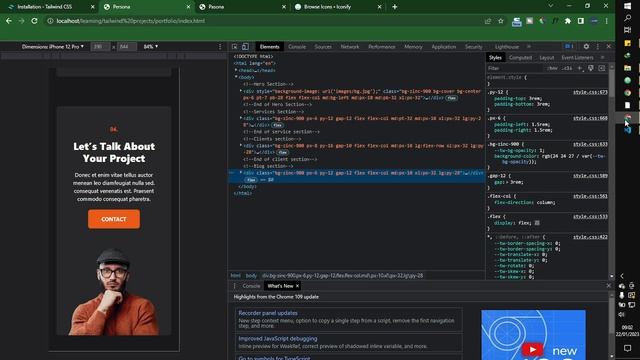
Task: Open DevTools settings gear
Action: [586, 47]
